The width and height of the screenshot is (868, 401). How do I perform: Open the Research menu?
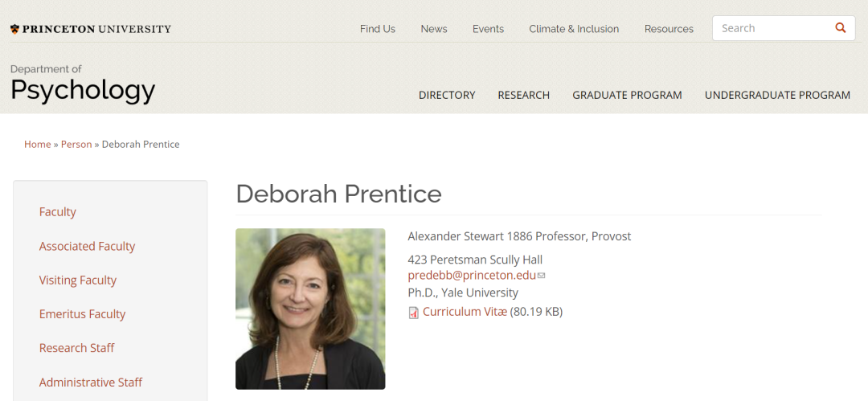(x=523, y=95)
